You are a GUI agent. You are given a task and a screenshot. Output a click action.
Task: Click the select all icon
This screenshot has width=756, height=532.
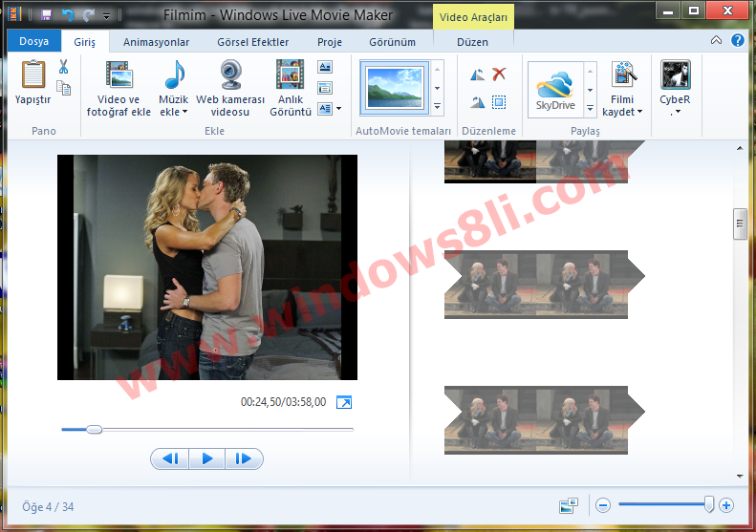499,102
